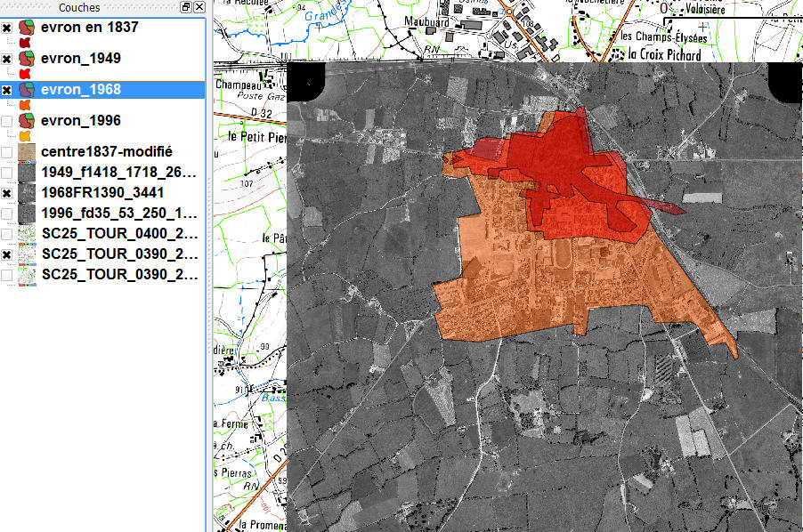Close the Couches layers panel
Viewport: 803px width, 532px height.
pyautogui.click(x=199, y=6)
